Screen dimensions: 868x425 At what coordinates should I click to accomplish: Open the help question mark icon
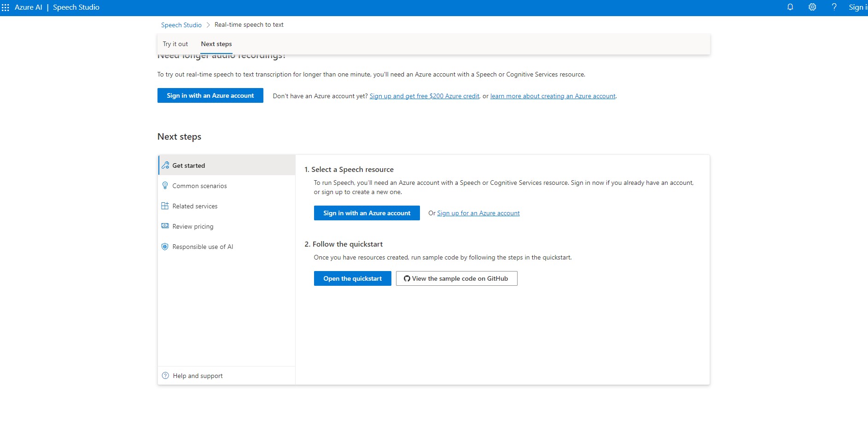click(x=834, y=7)
